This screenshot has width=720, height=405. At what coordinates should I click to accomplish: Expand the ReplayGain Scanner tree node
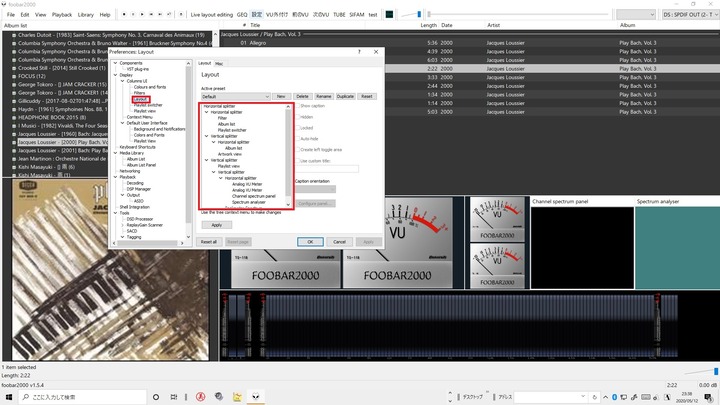[123, 225]
